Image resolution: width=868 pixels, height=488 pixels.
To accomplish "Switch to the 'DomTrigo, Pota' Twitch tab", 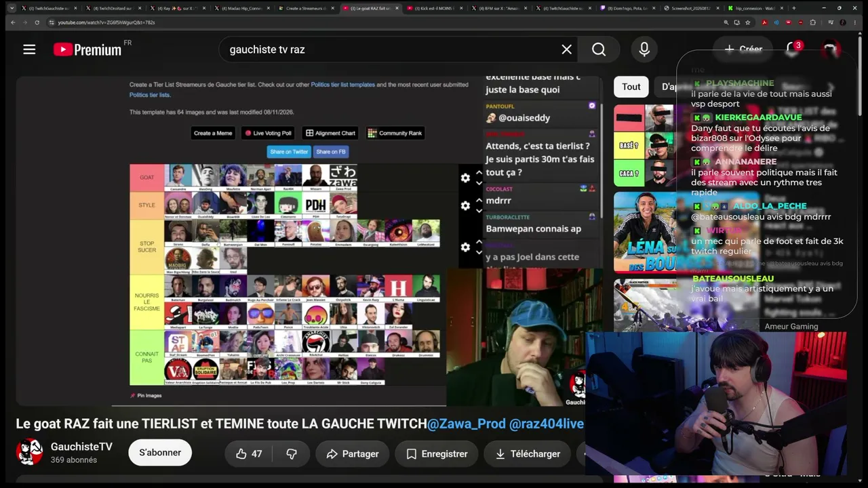I will [x=627, y=8].
